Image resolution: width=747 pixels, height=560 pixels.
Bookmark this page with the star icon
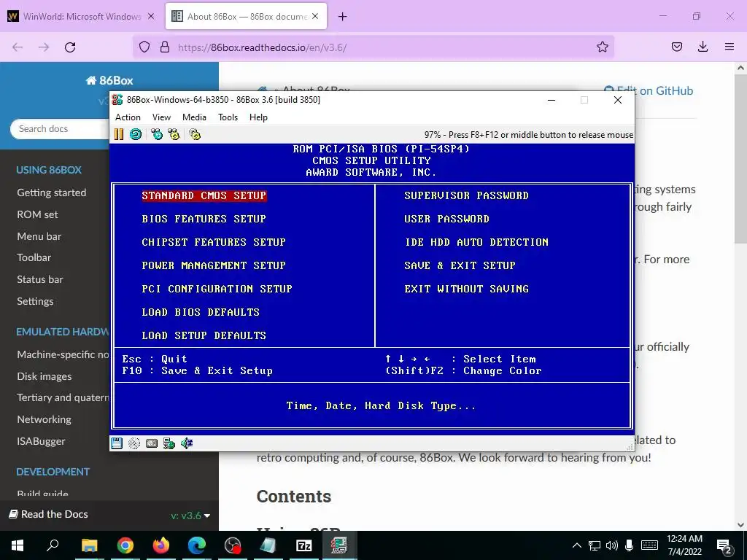[602, 47]
